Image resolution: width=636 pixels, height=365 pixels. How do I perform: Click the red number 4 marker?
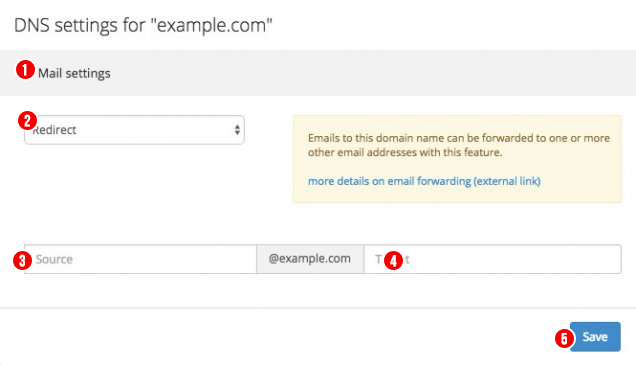coord(393,260)
